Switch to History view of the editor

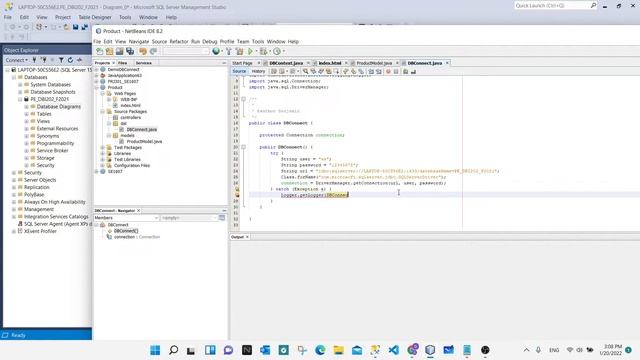(x=258, y=71)
